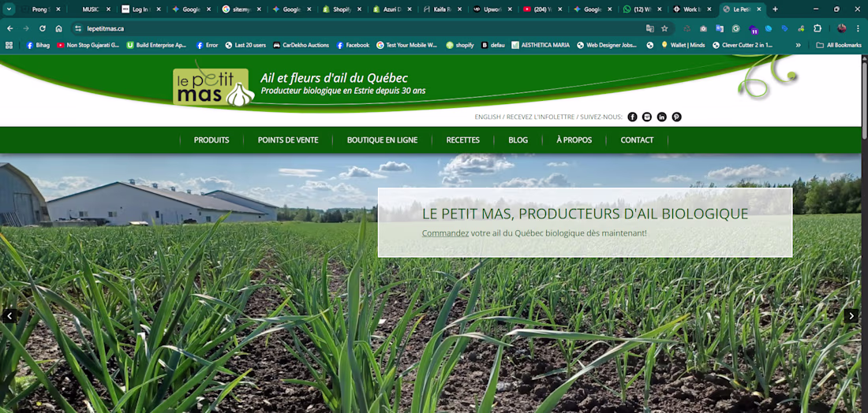Close the Upwork tab

pos(510,9)
